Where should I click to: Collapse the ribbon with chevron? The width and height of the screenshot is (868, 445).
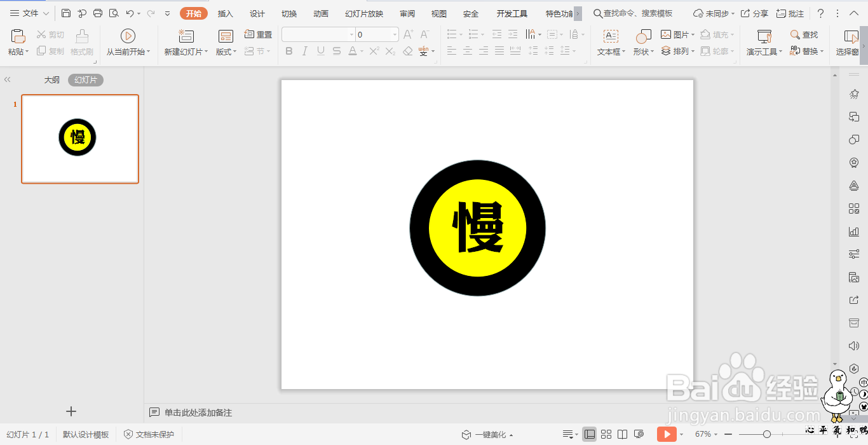coord(853,13)
